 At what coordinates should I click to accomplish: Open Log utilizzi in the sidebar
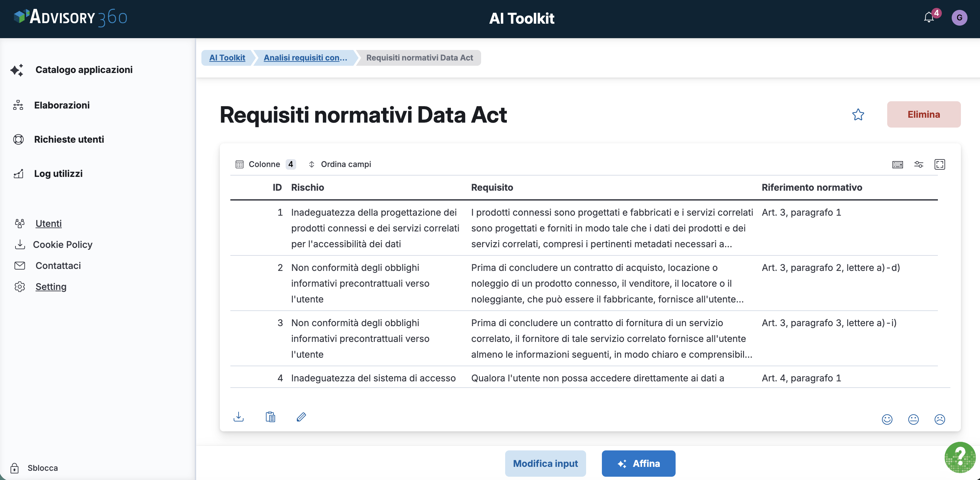[58, 174]
